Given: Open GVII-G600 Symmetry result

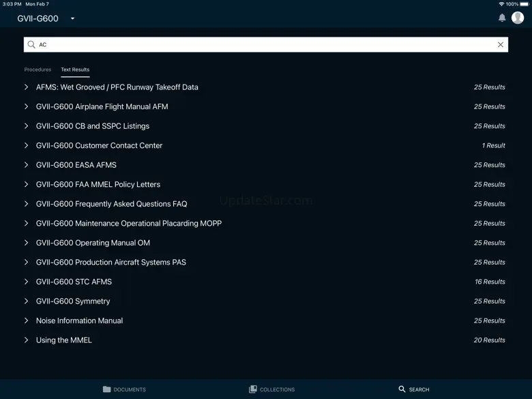Looking at the screenshot, I should point(73,301).
